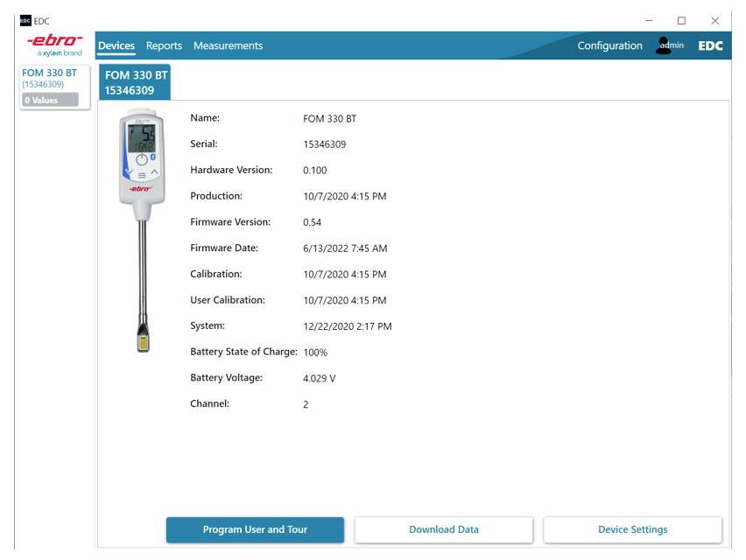Viewport: 746px width, 560px height.
Task: Click the EDC logo at top right
Action: click(713, 43)
